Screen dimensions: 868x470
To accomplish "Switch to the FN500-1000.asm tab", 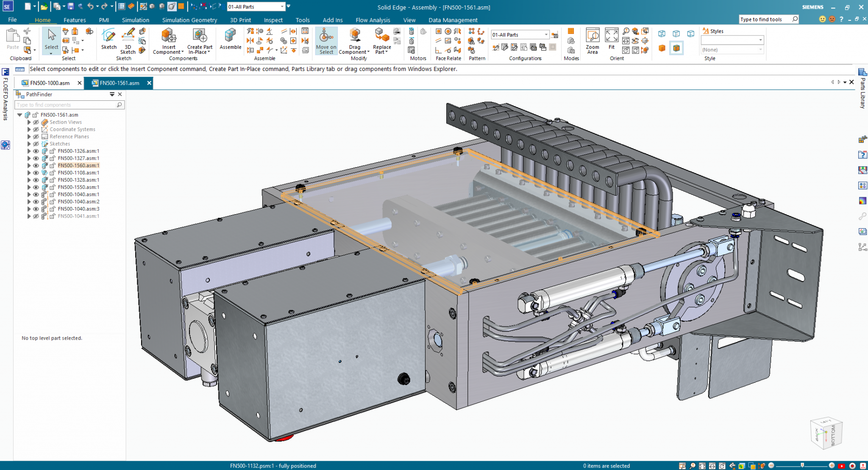I will click(49, 83).
